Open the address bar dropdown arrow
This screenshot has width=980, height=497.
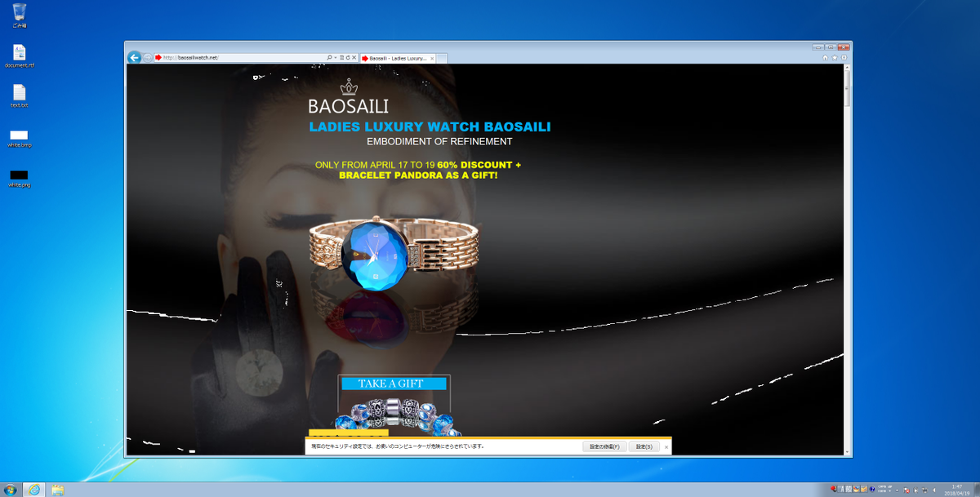point(336,58)
